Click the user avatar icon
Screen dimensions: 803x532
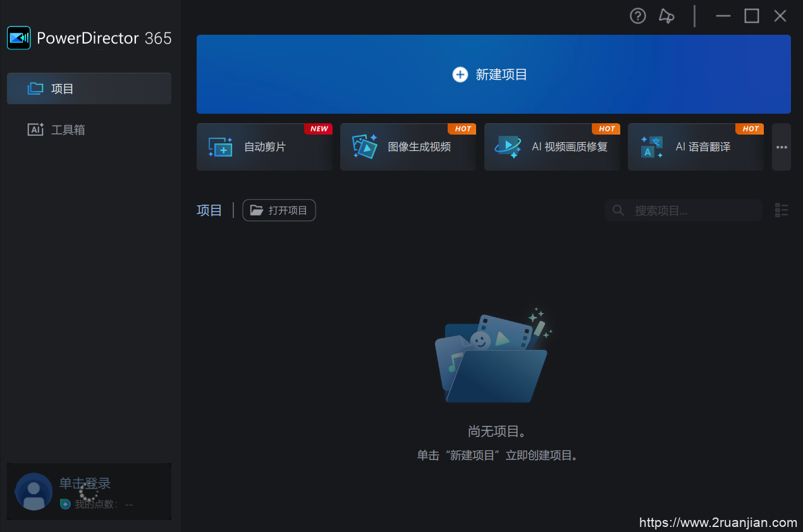coord(34,492)
